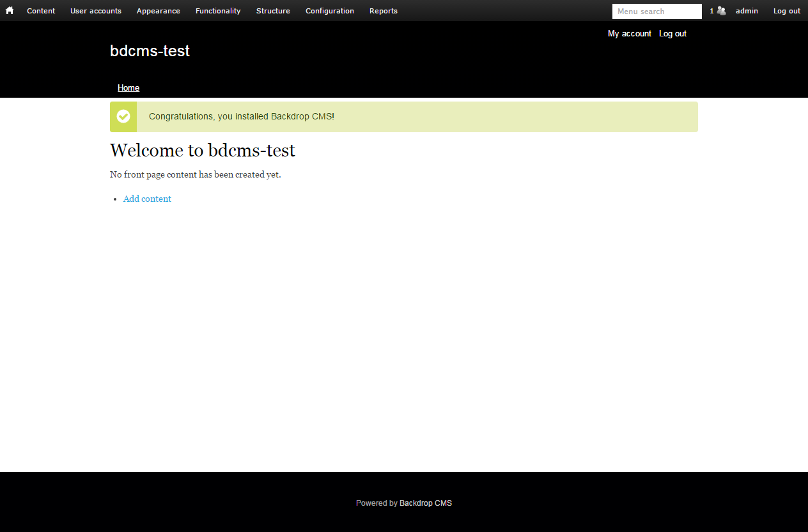This screenshot has height=532, width=808.
Task: Click the Welcome to bdcms-test heading
Action: point(203,150)
